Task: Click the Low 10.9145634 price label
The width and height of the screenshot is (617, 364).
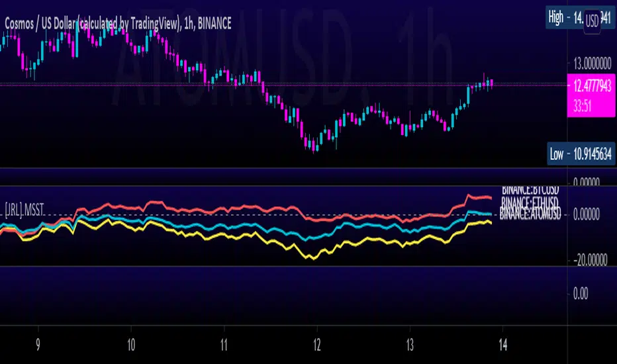Action: [x=581, y=154]
